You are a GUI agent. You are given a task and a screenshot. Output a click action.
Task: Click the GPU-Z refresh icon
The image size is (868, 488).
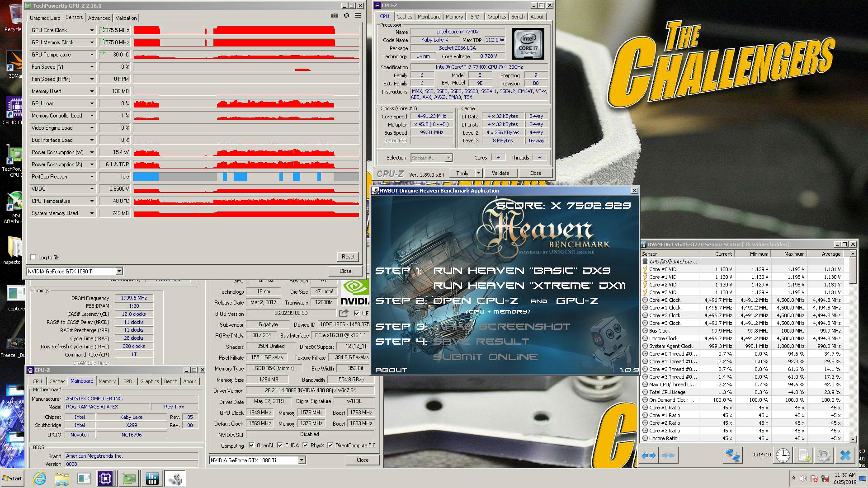(346, 15)
